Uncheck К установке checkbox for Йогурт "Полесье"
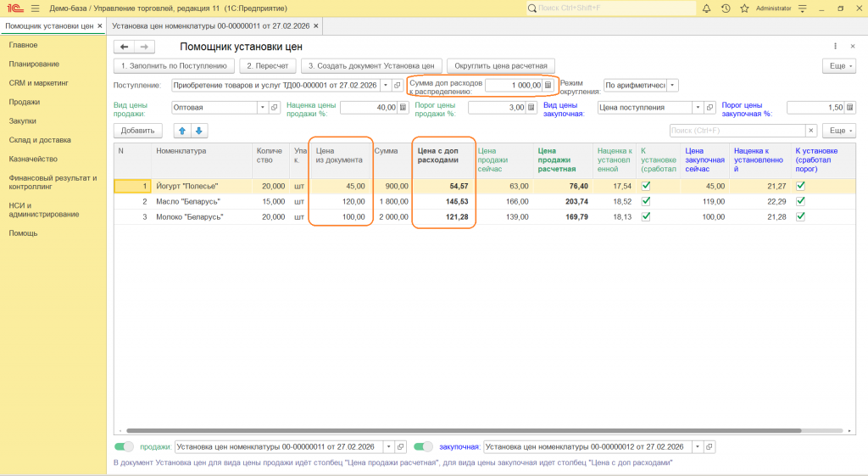The image size is (868, 476). click(x=646, y=186)
